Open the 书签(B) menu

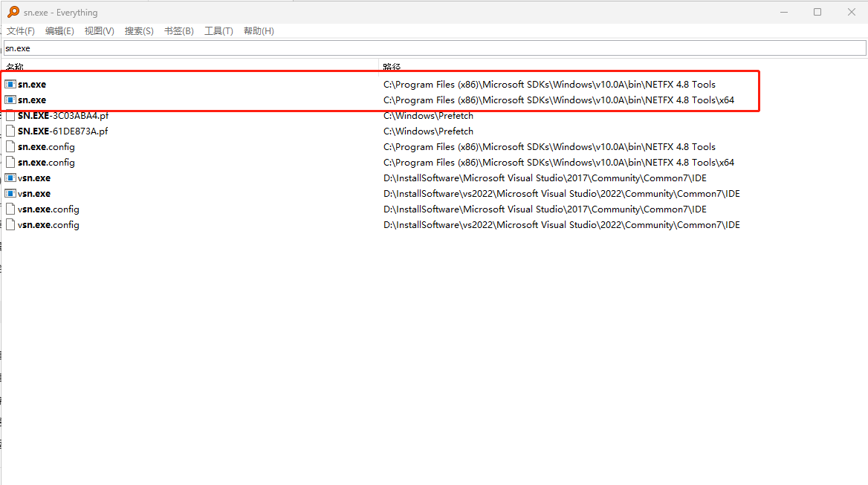click(x=179, y=31)
